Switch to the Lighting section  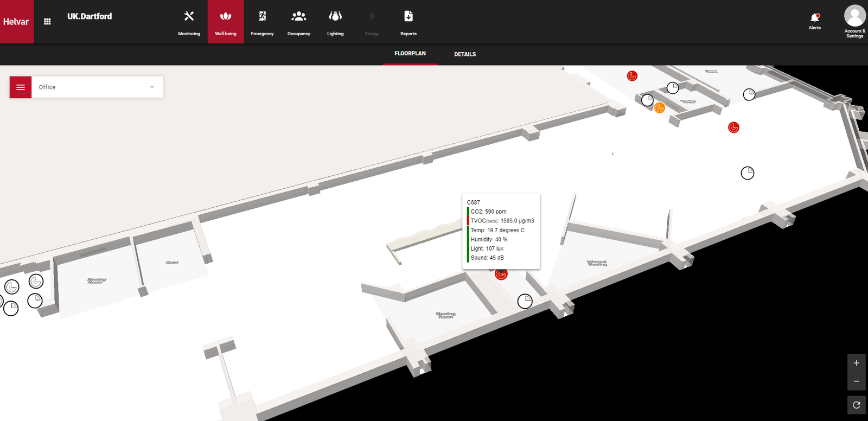tap(335, 22)
